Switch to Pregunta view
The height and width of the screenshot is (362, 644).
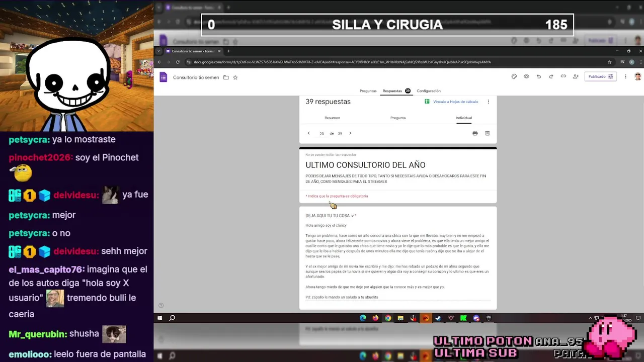click(x=398, y=118)
